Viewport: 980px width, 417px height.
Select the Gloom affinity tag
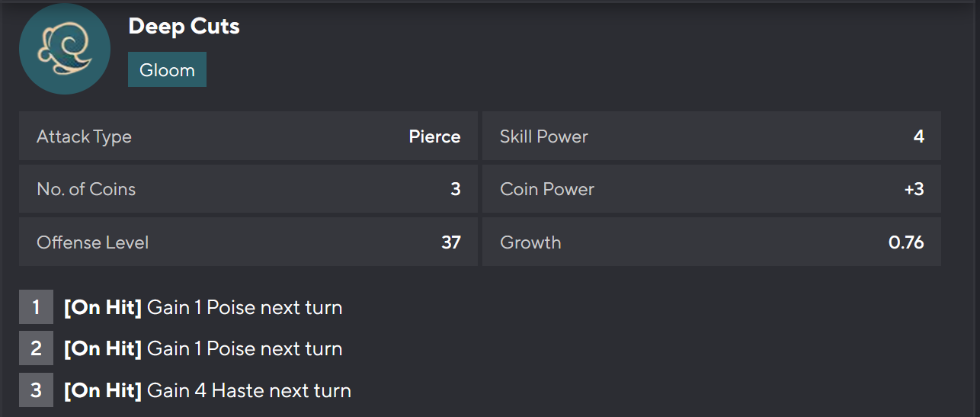click(167, 69)
